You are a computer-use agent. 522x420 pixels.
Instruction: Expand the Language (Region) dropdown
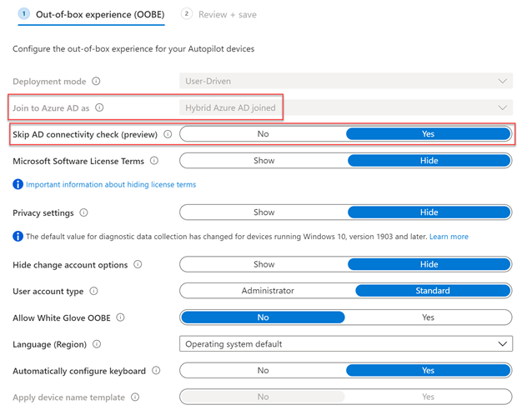346,344
